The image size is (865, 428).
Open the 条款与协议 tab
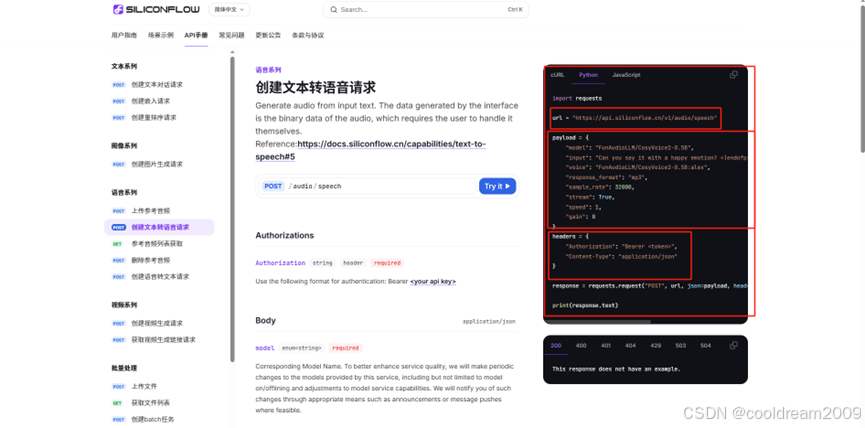(308, 35)
